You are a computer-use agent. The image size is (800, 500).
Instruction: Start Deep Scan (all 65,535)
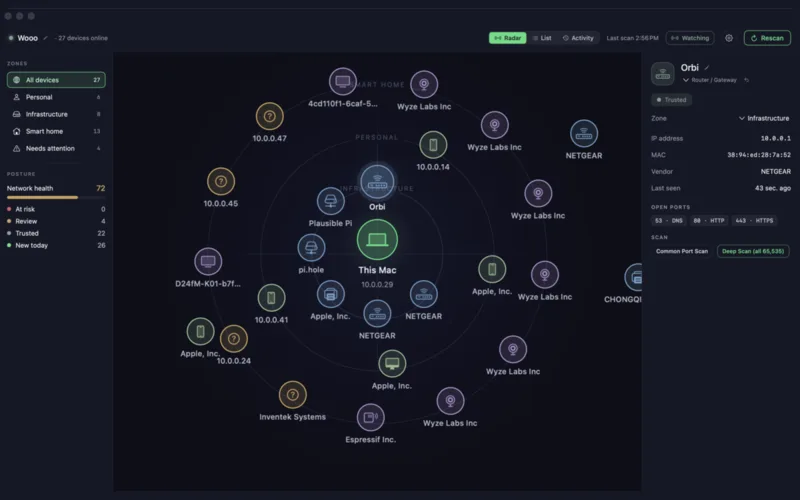tap(753, 251)
